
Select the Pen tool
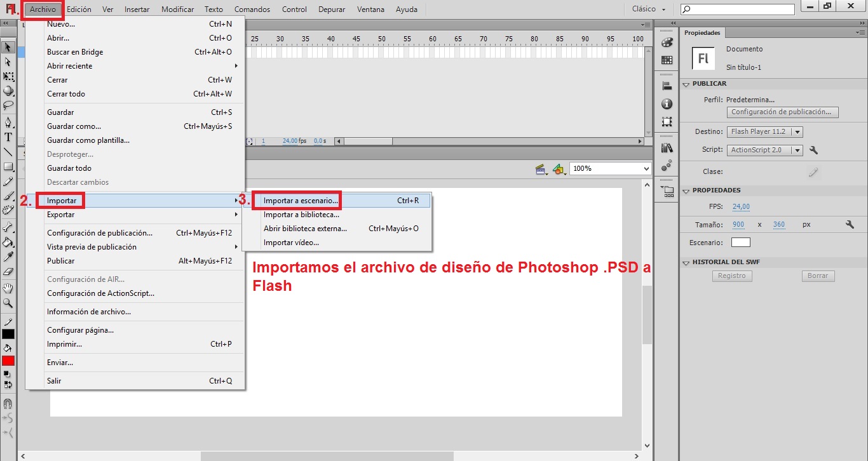tap(8, 122)
